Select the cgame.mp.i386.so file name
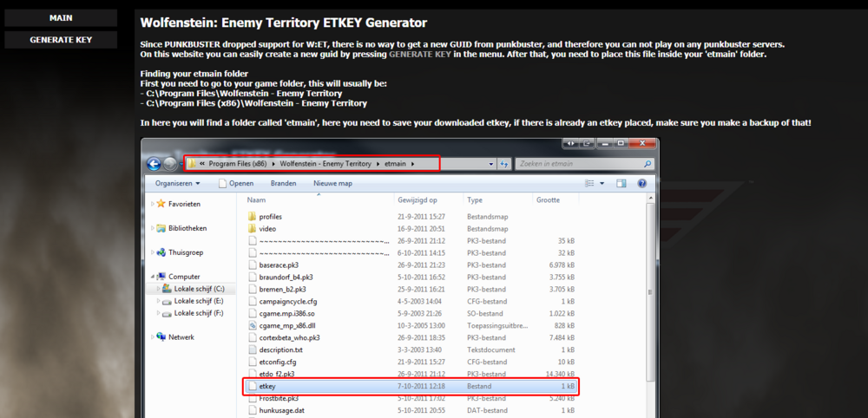Viewport: 868px width, 418px height. pyautogui.click(x=286, y=314)
